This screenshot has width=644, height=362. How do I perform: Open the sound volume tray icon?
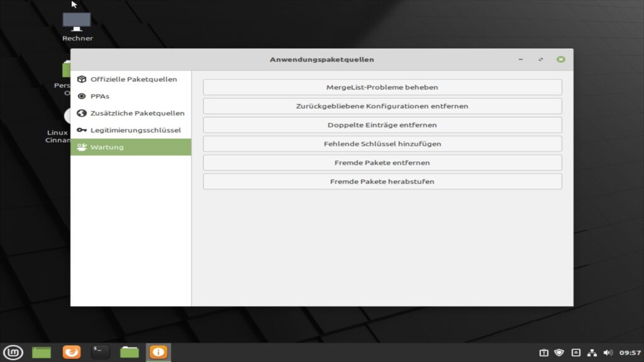tap(608, 353)
